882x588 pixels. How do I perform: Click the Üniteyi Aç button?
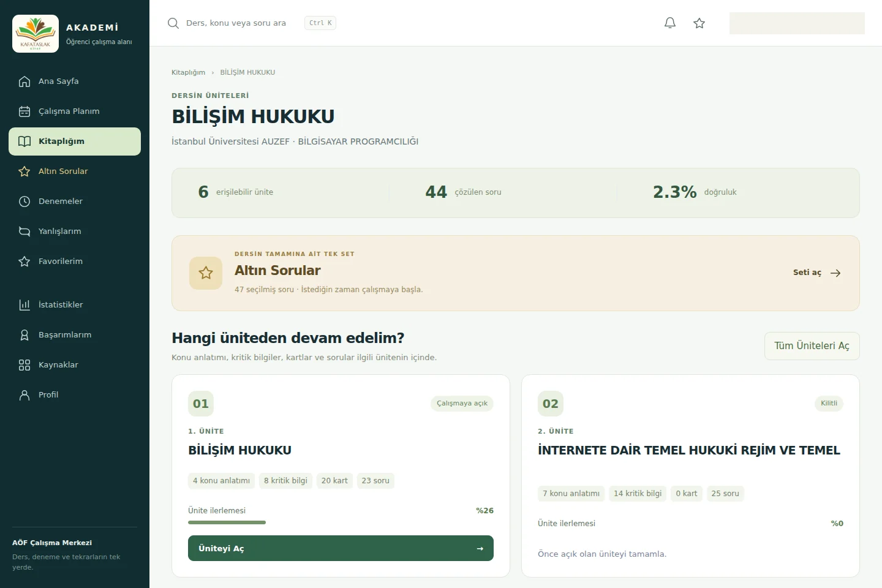point(341,548)
